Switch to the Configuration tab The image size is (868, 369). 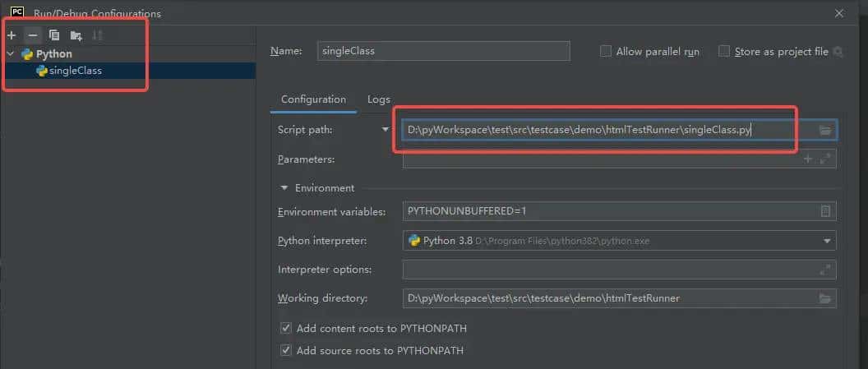point(313,99)
